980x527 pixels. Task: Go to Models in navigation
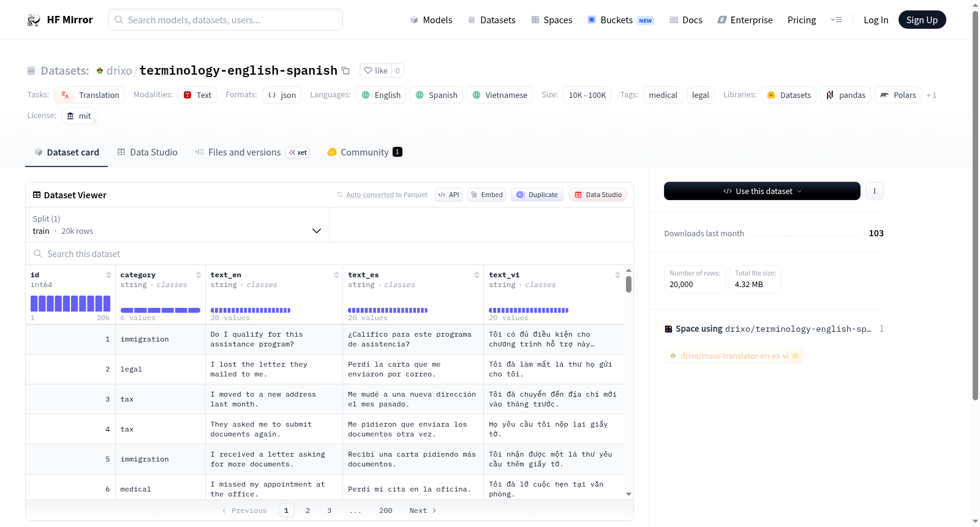point(431,20)
